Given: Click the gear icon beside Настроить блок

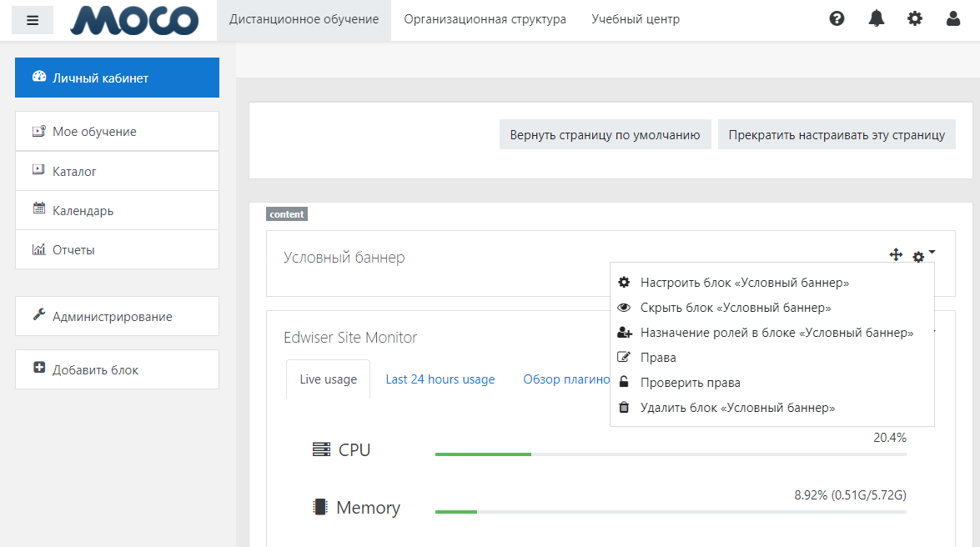Looking at the screenshot, I should tap(624, 282).
